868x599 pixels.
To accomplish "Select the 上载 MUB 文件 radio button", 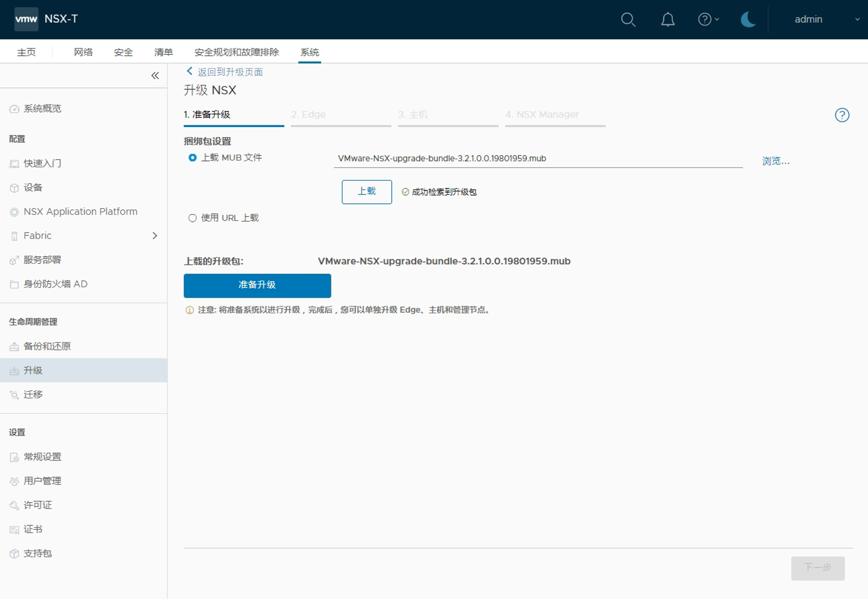I will click(192, 158).
